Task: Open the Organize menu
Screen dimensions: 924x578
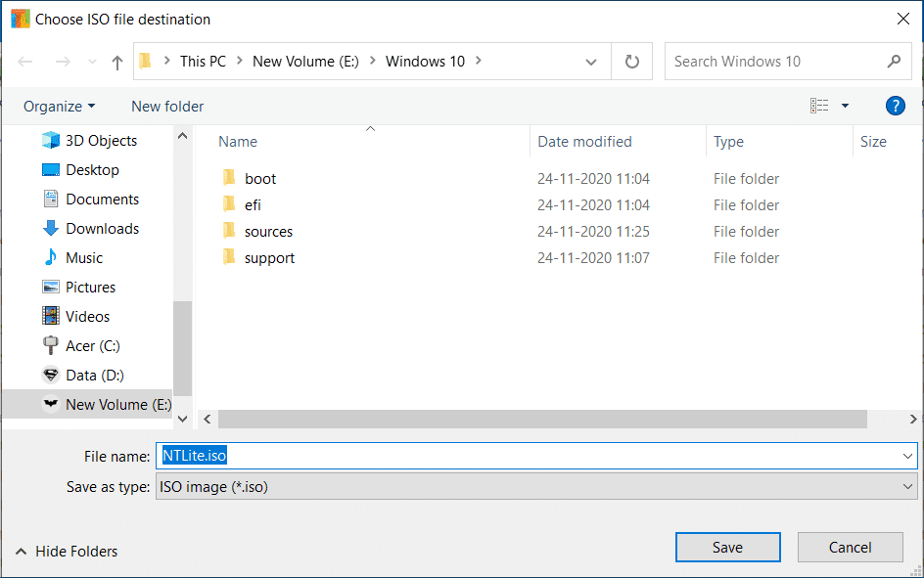Action: point(59,107)
